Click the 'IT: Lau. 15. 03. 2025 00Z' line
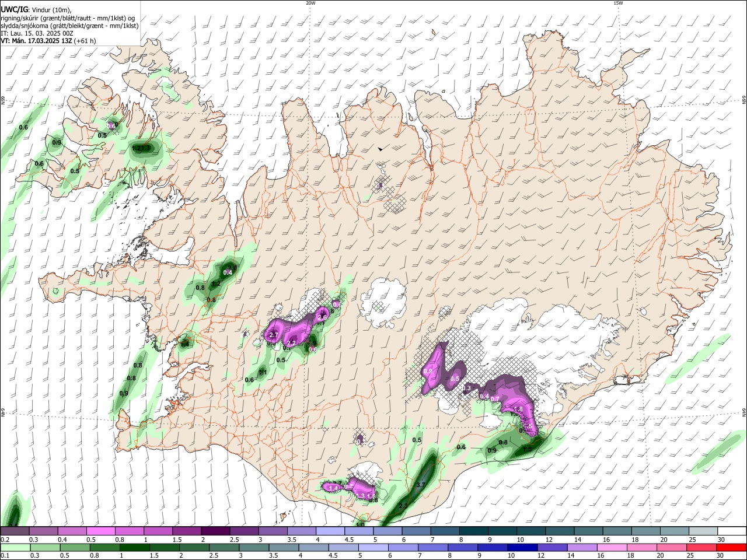747x560 pixels. coord(37,33)
